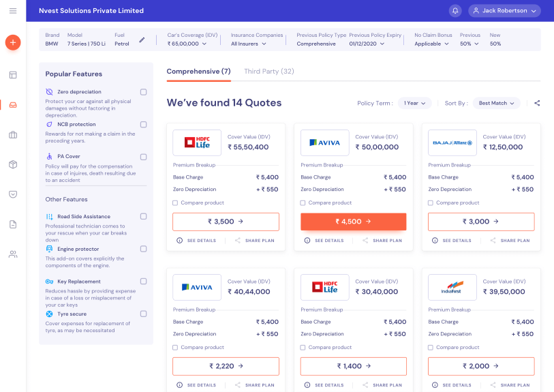Viewport: 554px width, 392px height.
Task: Select HDFC Life ₹1,400 premium button
Action: click(353, 366)
